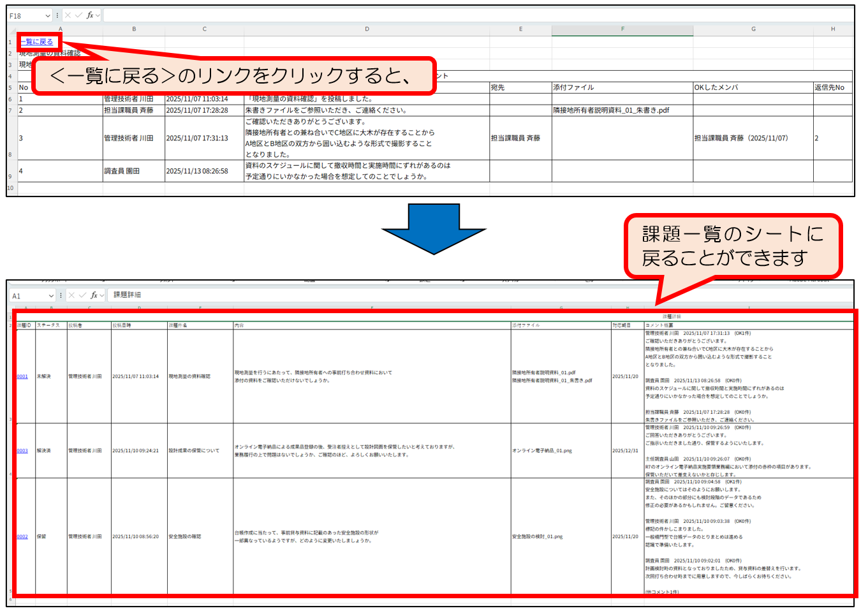Click Enter checkmark icon in lower formula bar
868x611 pixels.
click(82, 295)
